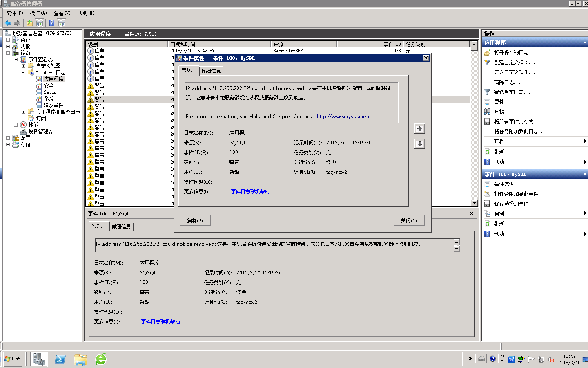This screenshot has width=588, height=368.
Task: Open the 操作(A) menu
Action: (x=38, y=13)
